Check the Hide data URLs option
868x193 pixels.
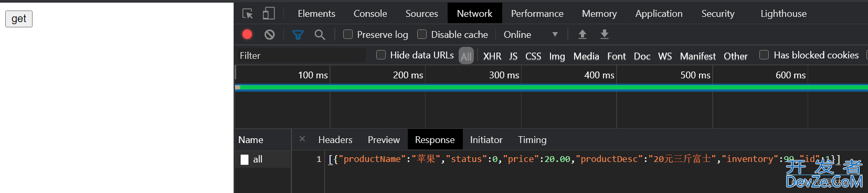pyautogui.click(x=381, y=55)
